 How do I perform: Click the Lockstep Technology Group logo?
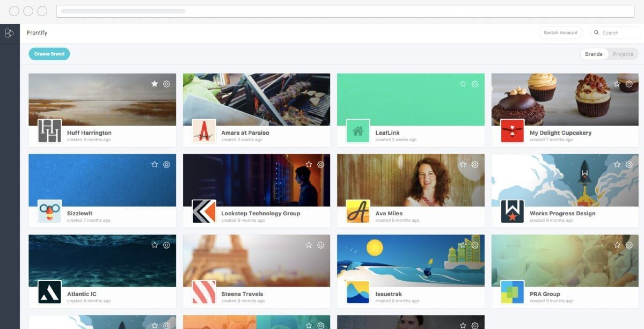[204, 211]
